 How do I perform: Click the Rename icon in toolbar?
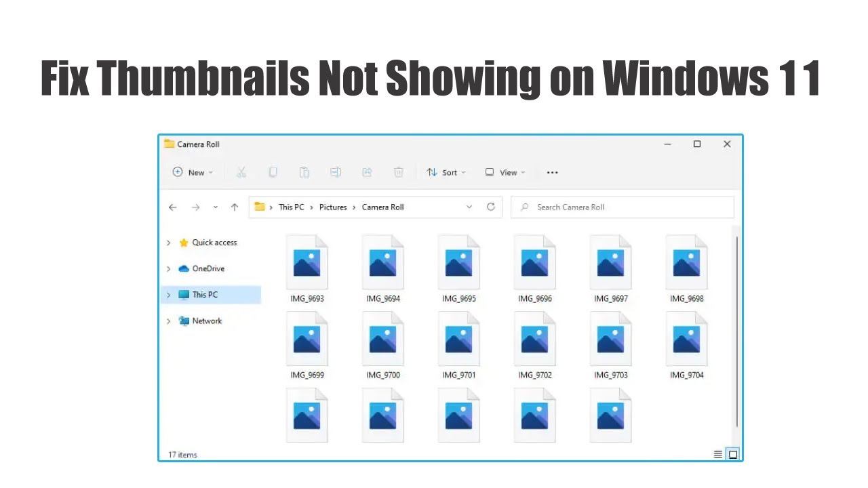336,172
